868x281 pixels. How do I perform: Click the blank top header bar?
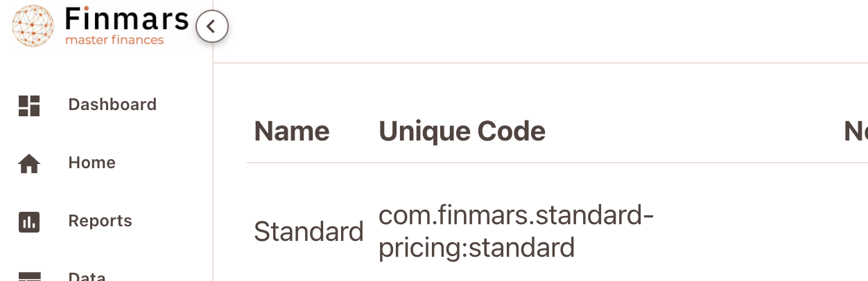click(x=541, y=31)
